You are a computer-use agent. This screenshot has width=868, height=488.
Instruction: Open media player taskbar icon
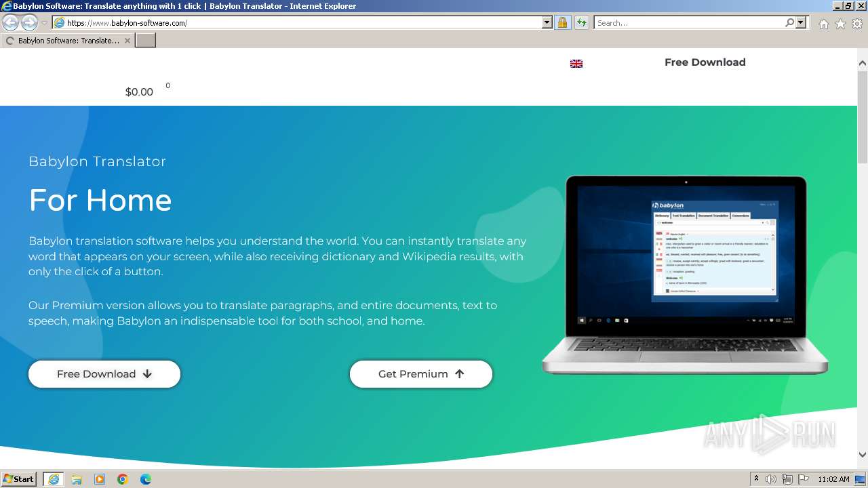coord(100,479)
